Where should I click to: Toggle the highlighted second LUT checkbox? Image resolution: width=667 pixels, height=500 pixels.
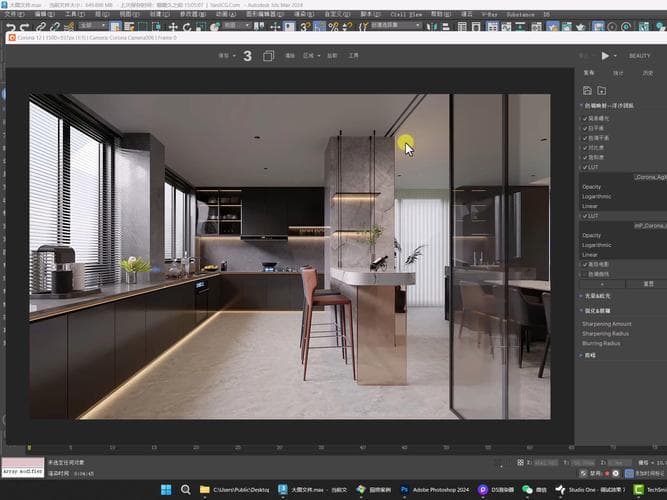pyautogui.click(x=585, y=216)
